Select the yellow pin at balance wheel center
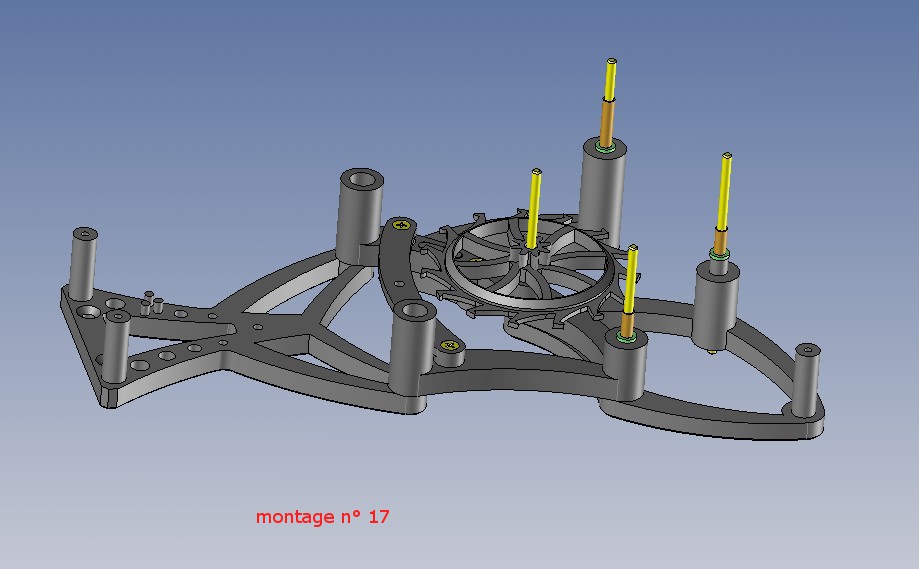Viewport: 919px width, 569px height. 533,209
